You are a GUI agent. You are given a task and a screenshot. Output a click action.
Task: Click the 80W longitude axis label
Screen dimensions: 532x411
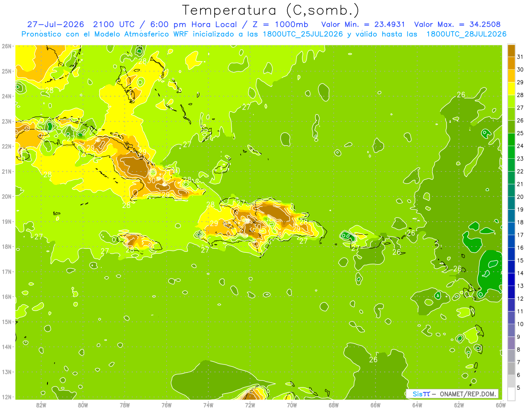(83, 405)
